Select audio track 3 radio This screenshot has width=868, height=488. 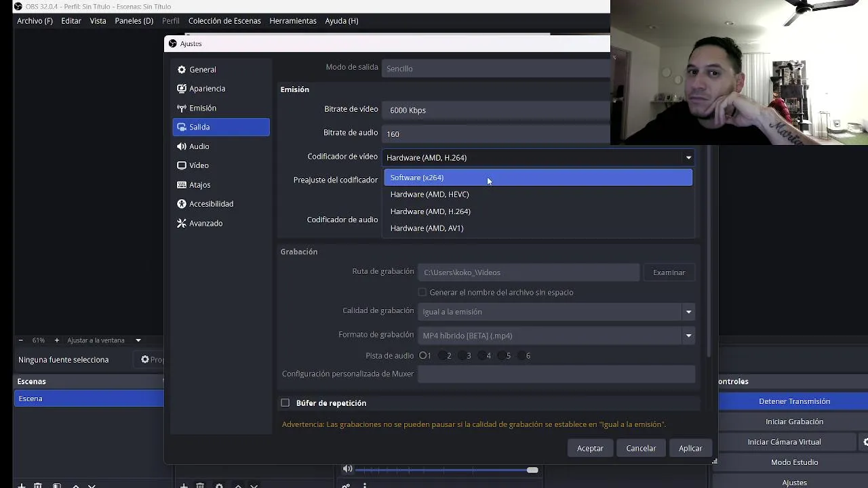[462, 356]
